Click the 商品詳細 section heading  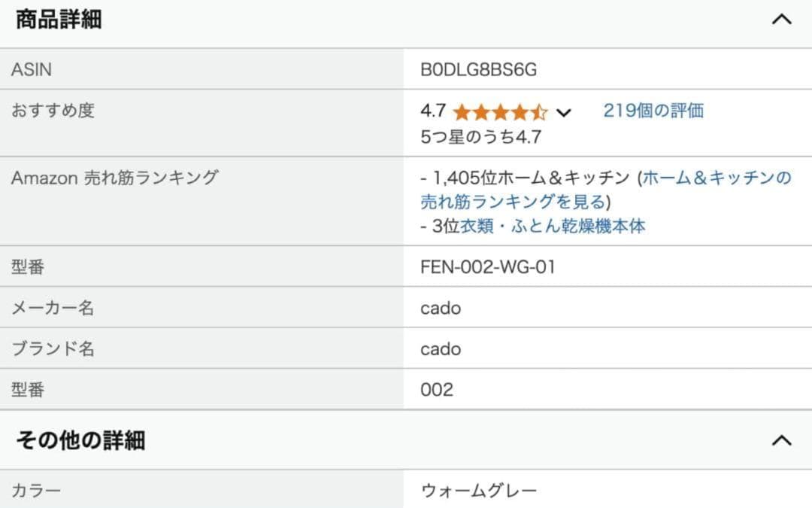pos(59,20)
